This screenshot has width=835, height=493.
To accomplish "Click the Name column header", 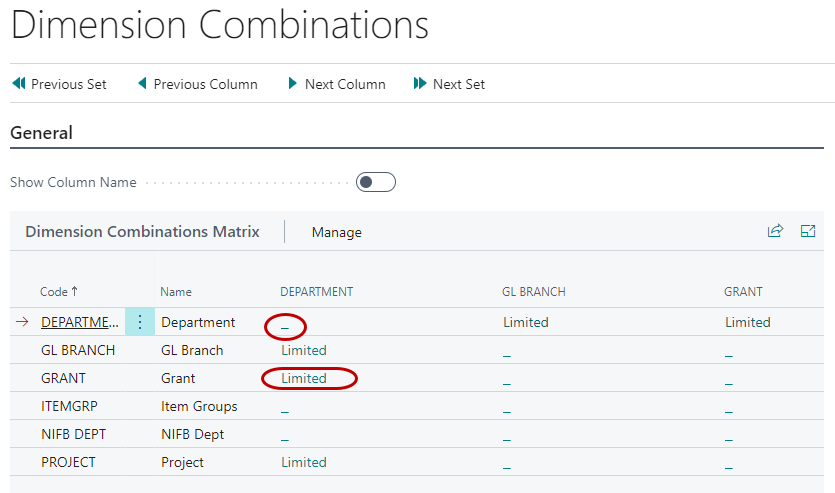I will [176, 292].
